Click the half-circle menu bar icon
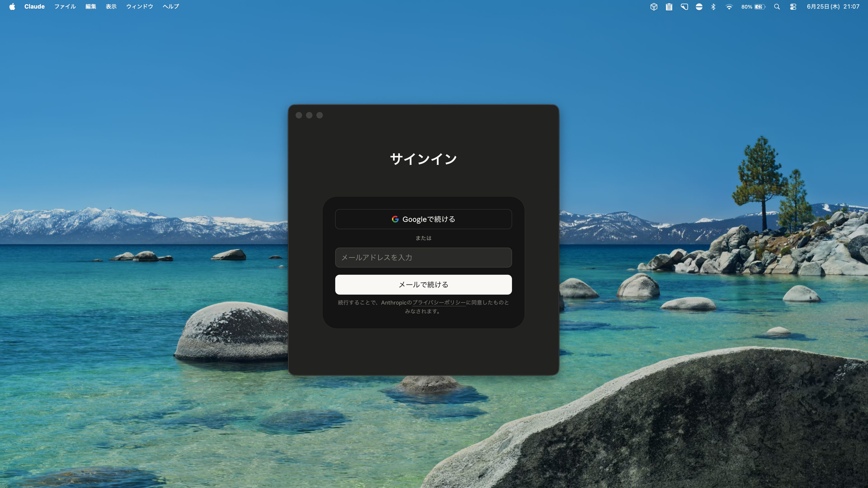Image resolution: width=868 pixels, height=488 pixels. [699, 7]
